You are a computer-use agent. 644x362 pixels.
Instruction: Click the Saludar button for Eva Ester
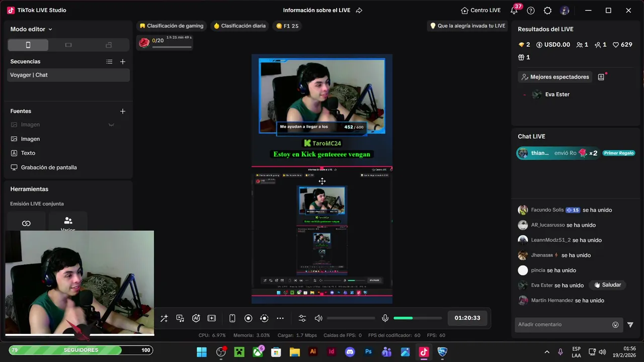tap(608, 285)
